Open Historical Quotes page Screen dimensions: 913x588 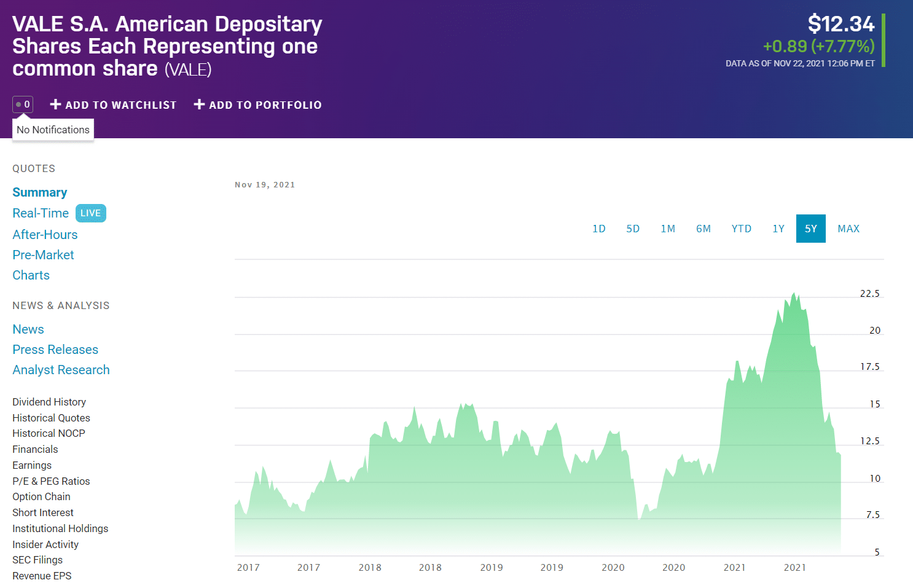pyautogui.click(x=51, y=418)
